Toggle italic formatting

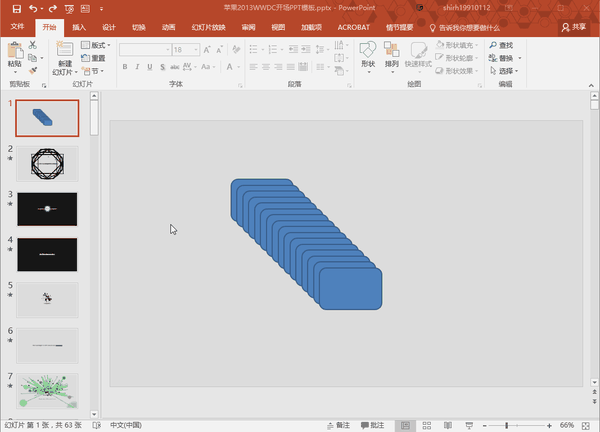(137, 67)
